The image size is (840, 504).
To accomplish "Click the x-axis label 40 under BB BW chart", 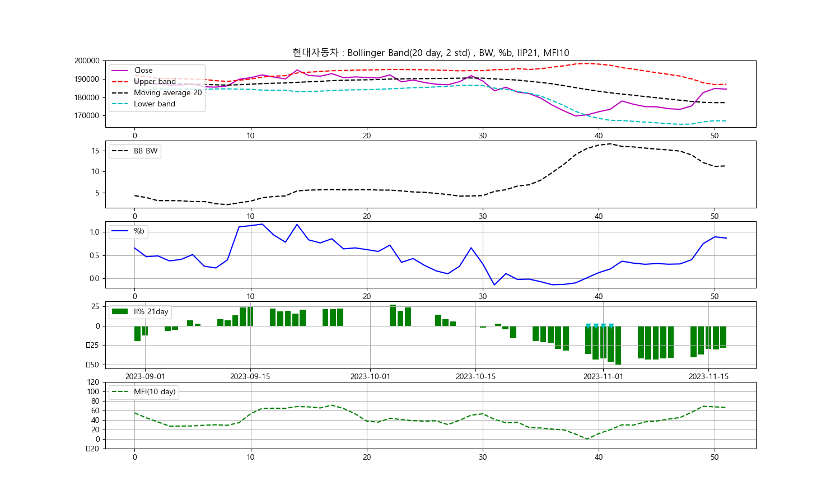I will (599, 216).
